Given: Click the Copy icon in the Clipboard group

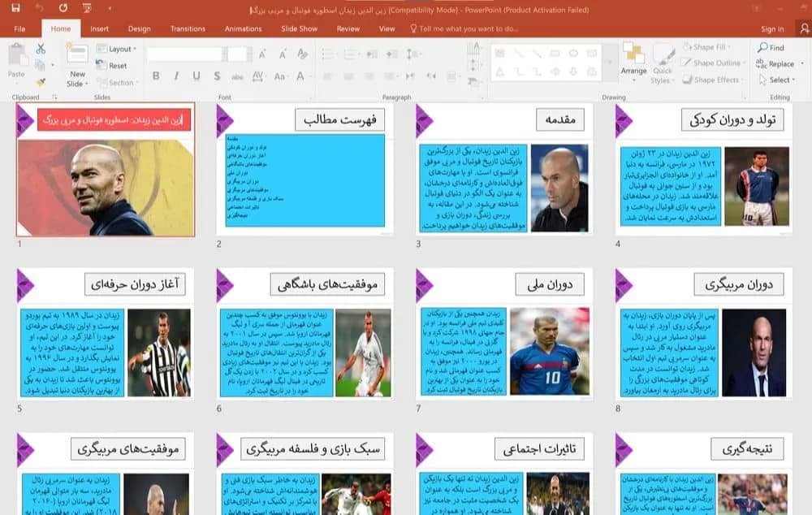Looking at the screenshot, I should tap(40, 65).
